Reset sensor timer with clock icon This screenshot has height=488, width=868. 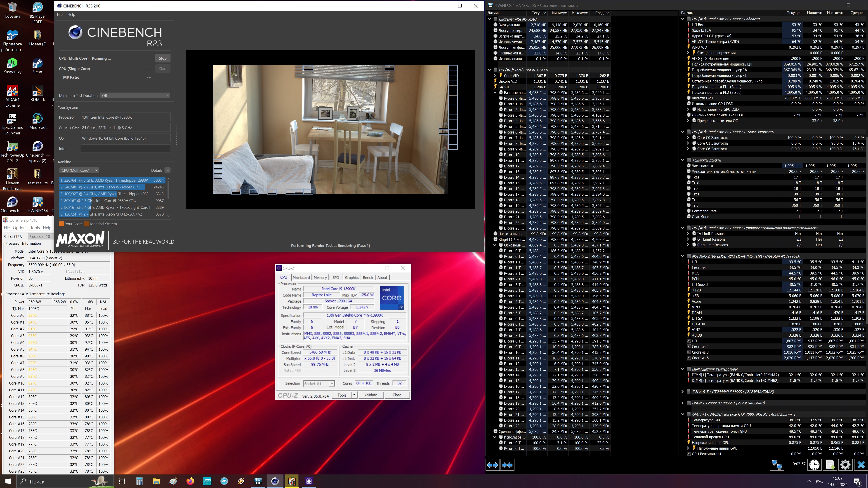coord(814,465)
